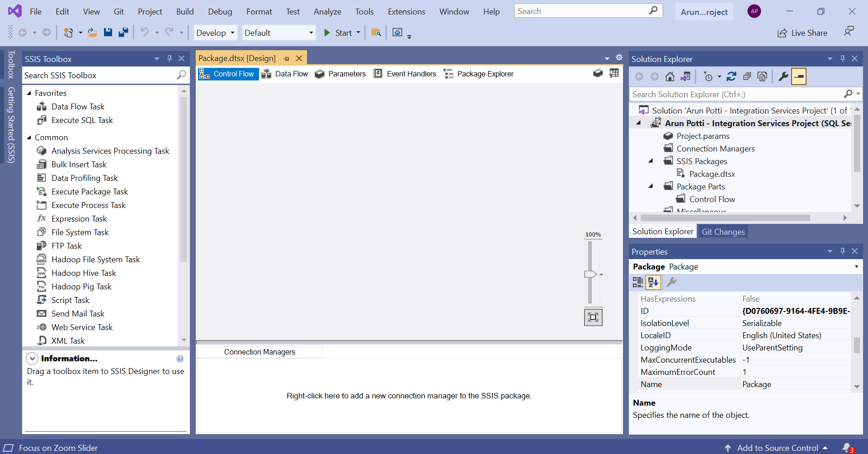This screenshot has height=454, width=868.
Task: Toggle Preview Selected Items in Solution Explorer
Action: 763,76
